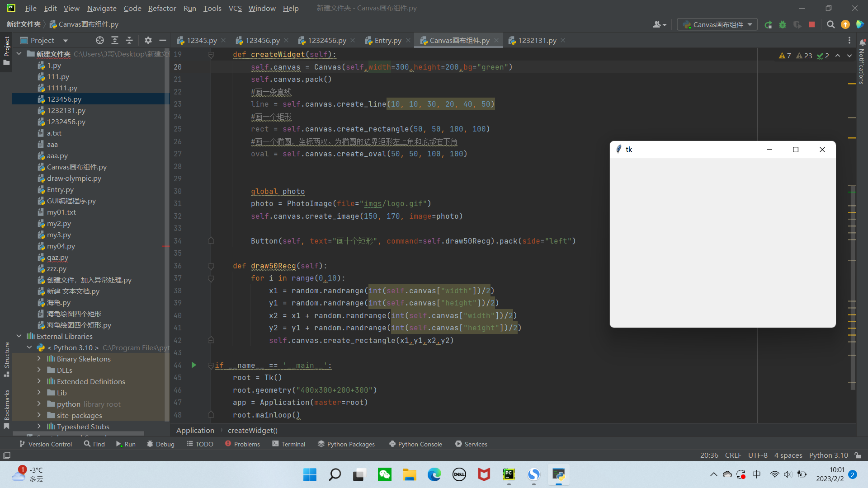Collapse the External Libraries node
Image resolution: width=868 pixels, height=488 pixels.
pyautogui.click(x=19, y=336)
